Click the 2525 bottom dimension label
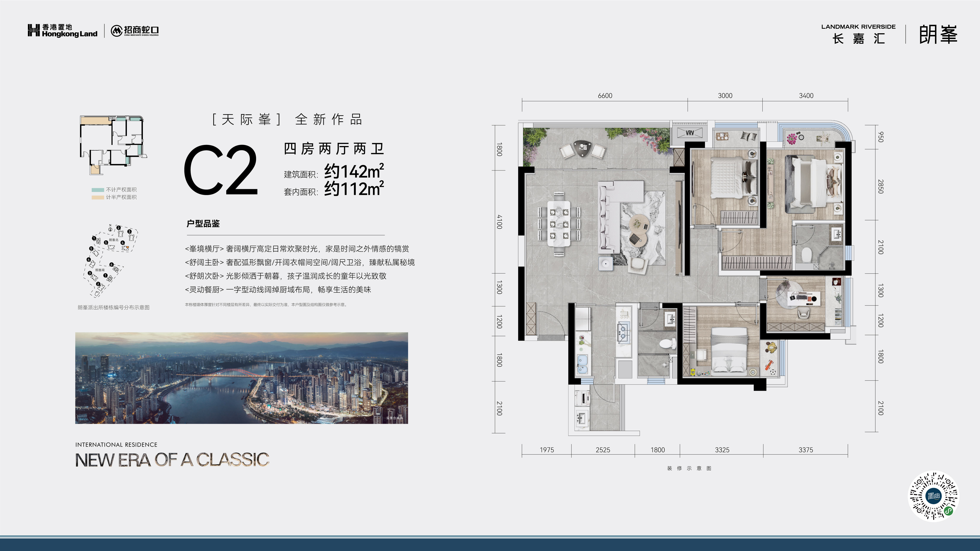Viewport: 980px width, 551px height. click(x=603, y=450)
